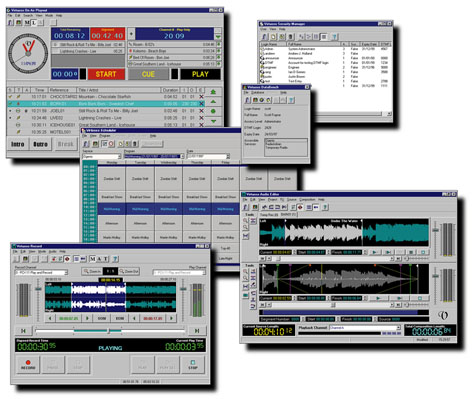
Task: Click the skip-to-end button in Record window
Action: click(197, 331)
